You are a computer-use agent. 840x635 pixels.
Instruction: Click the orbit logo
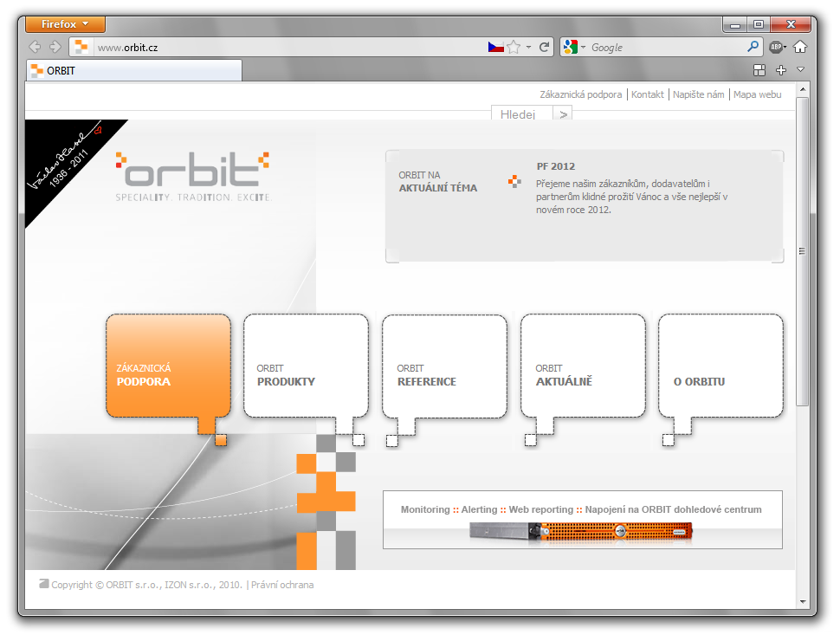click(193, 177)
